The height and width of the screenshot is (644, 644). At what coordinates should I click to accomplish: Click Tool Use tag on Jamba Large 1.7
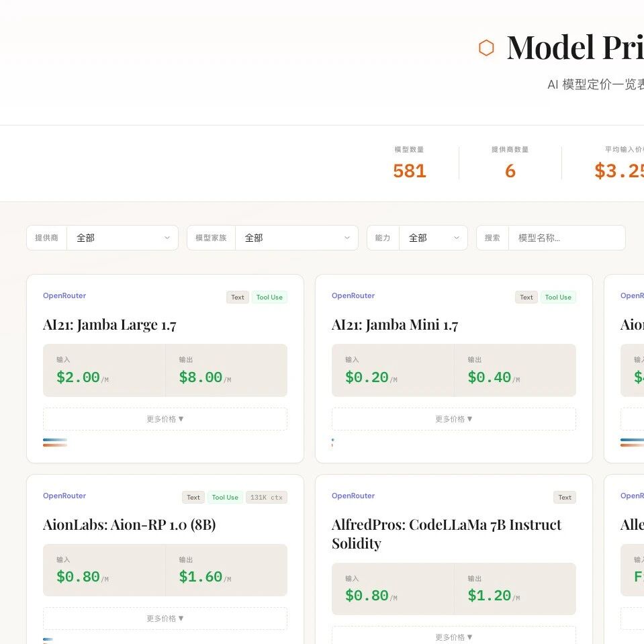[x=269, y=297]
